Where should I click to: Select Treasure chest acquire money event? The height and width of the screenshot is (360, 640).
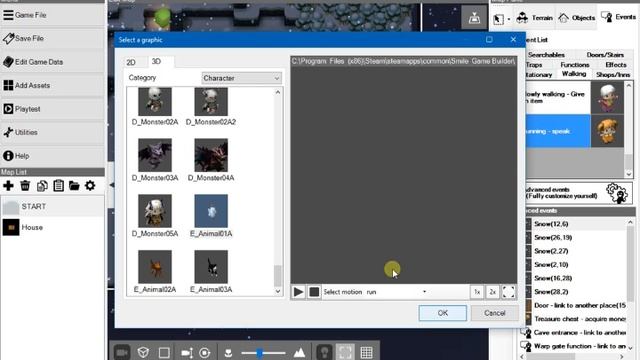point(576,319)
